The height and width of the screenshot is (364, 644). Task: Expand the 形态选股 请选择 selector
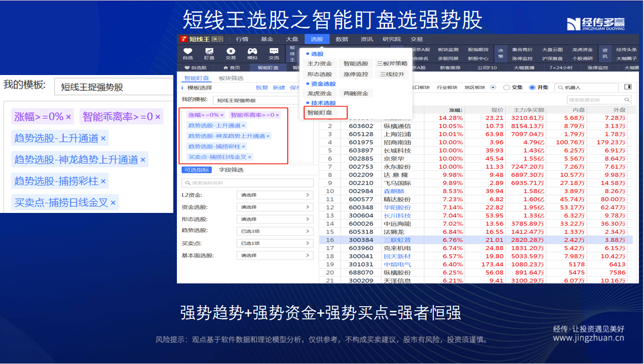pyautogui.click(x=275, y=219)
